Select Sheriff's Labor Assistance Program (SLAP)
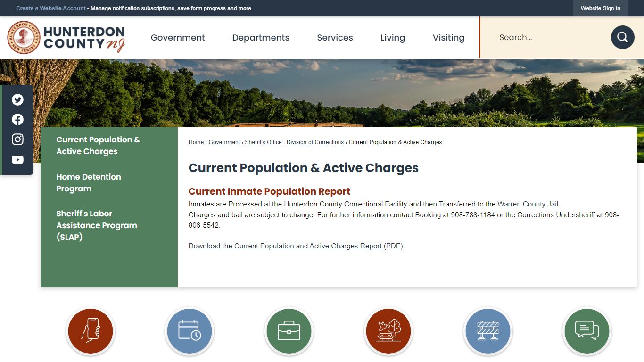644x362 pixels. (97, 225)
